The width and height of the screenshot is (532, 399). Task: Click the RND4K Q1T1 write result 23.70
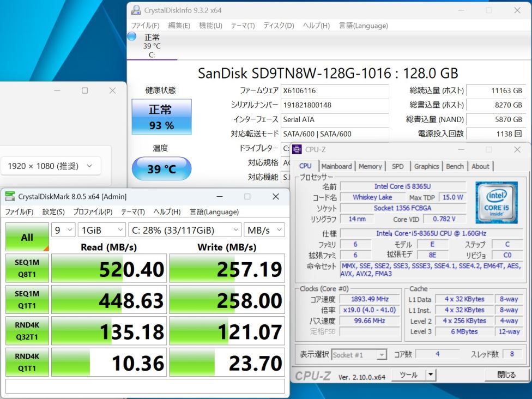(227, 362)
